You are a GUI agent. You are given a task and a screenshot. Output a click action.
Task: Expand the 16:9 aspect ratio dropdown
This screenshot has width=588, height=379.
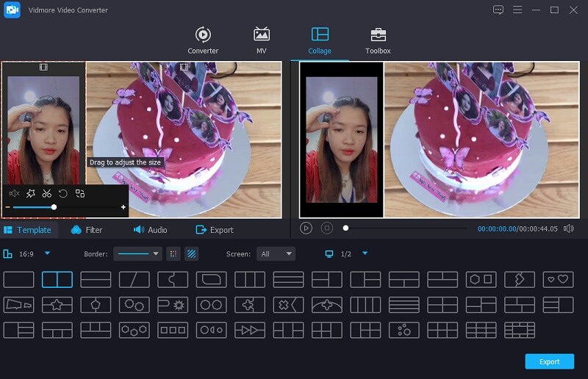pos(48,253)
